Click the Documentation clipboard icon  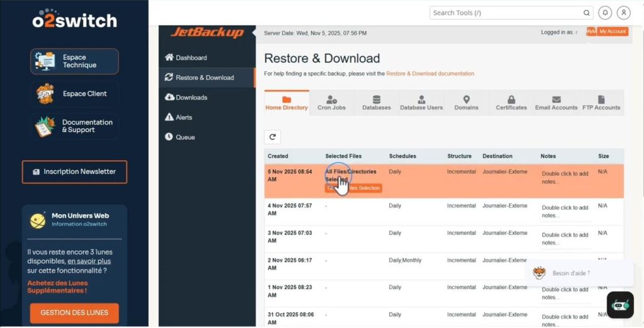45,126
